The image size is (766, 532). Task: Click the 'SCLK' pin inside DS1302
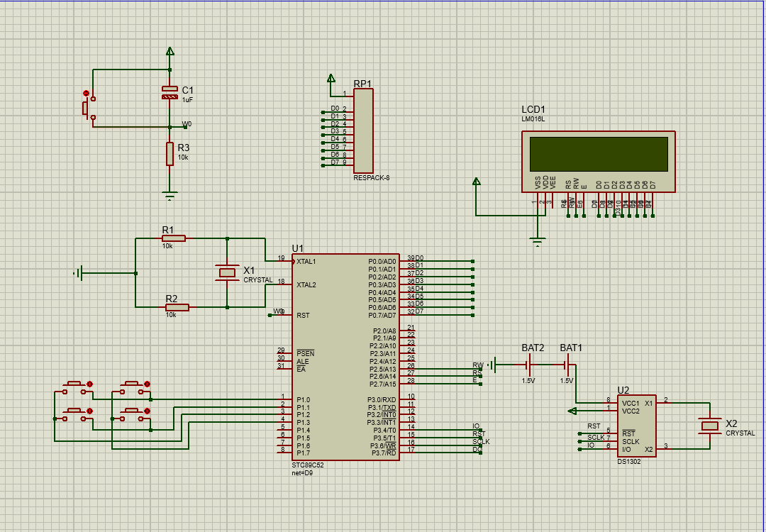pos(631,442)
